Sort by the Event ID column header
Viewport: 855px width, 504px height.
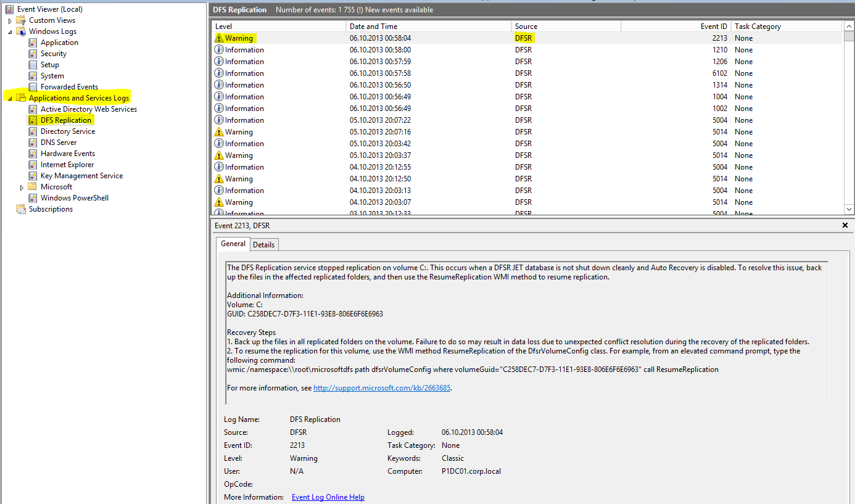point(676,27)
